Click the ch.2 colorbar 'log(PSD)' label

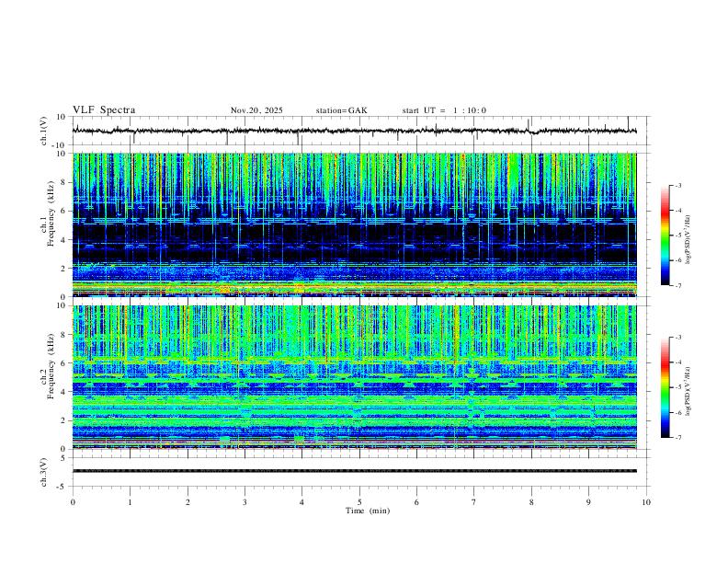point(688,391)
